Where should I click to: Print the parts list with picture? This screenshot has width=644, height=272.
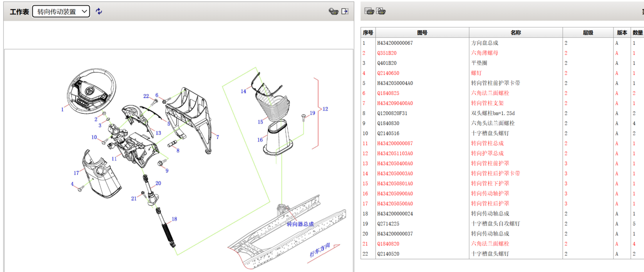(x=380, y=12)
